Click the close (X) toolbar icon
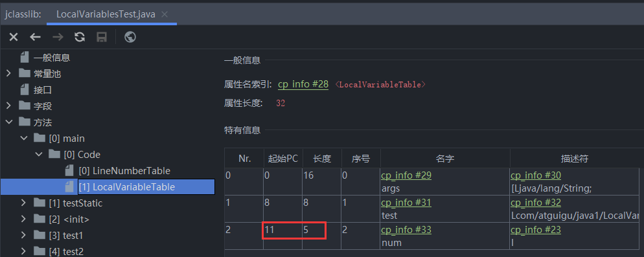 (14, 38)
